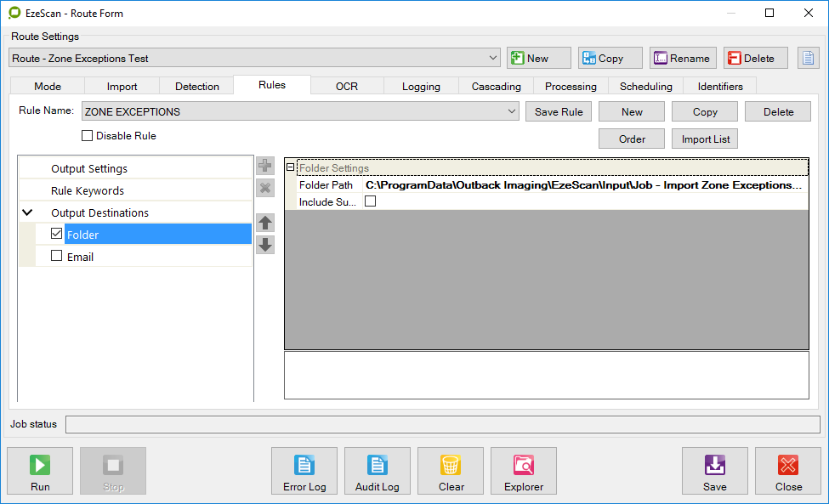The width and height of the screenshot is (829, 504).
Task: Click the Folder Path value field
Action: (x=583, y=184)
